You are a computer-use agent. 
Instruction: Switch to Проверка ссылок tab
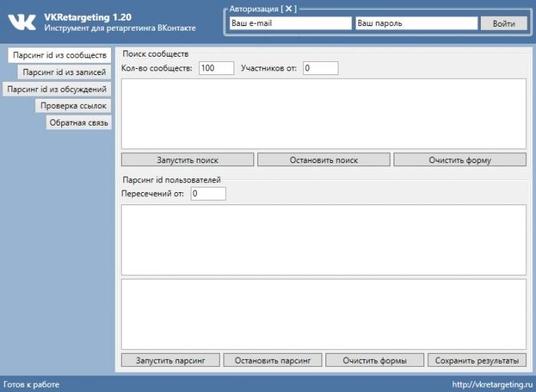[74, 106]
